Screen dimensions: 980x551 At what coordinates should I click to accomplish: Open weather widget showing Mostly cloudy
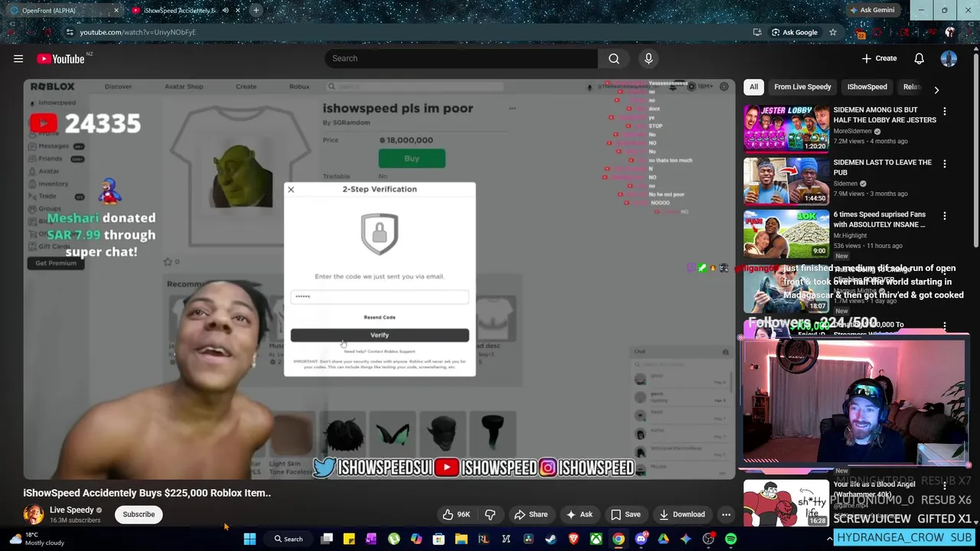tap(37, 539)
